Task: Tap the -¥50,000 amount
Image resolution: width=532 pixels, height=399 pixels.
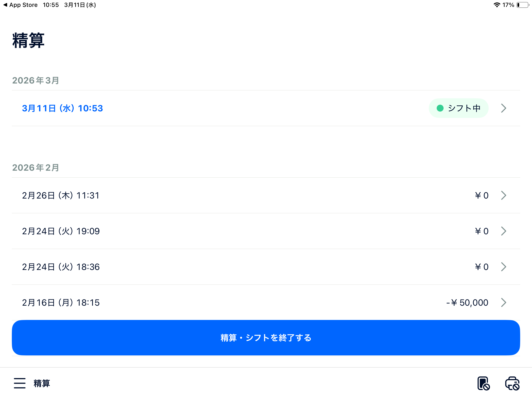Action: 467,302
